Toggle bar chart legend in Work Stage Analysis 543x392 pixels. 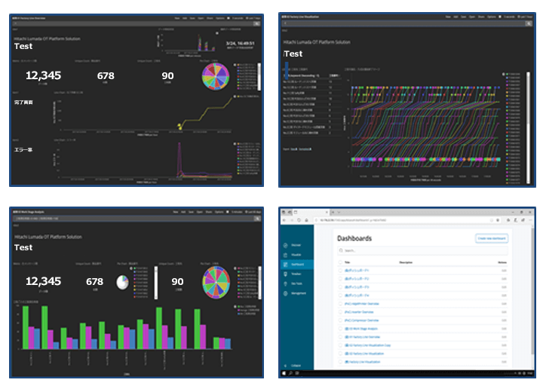click(235, 307)
